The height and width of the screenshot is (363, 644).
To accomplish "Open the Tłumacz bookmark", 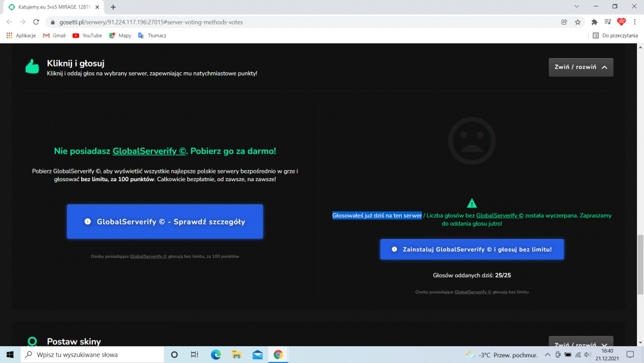I will pyautogui.click(x=152, y=35).
